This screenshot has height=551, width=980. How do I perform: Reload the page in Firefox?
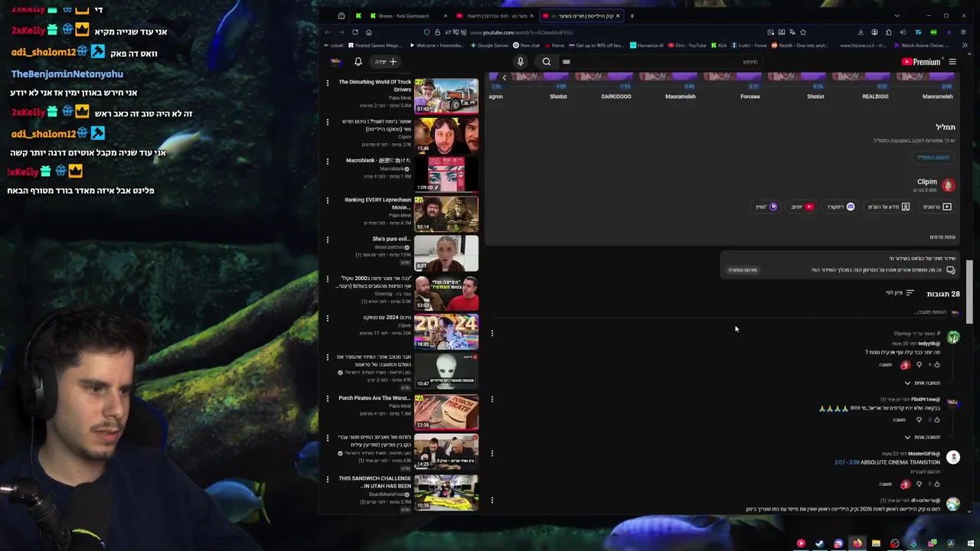click(x=355, y=32)
